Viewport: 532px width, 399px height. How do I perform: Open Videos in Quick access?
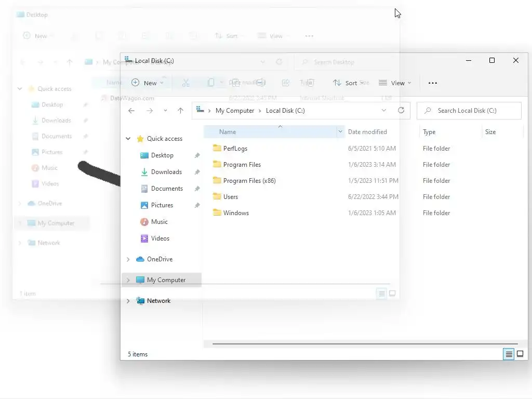pos(160,238)
